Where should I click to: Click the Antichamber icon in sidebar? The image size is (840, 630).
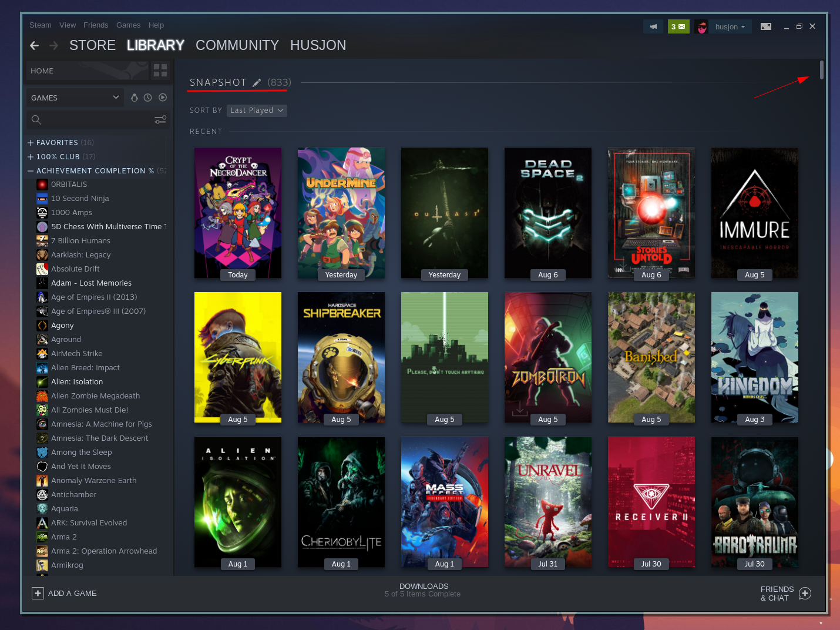[42, 495]
